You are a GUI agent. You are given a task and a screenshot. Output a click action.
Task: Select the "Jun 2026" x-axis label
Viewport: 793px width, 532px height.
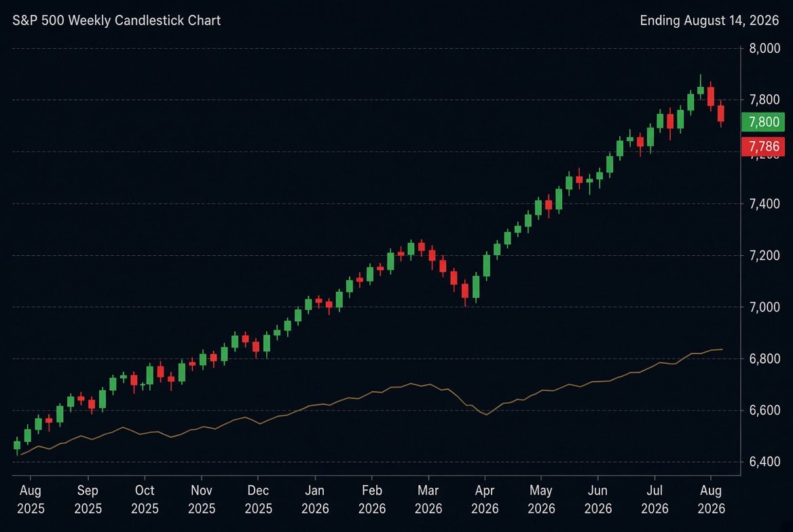point(597,499)
